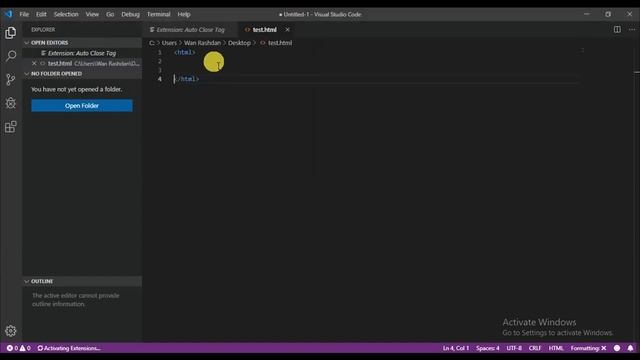
Task: Open the Debug menu
Action: 130,14
